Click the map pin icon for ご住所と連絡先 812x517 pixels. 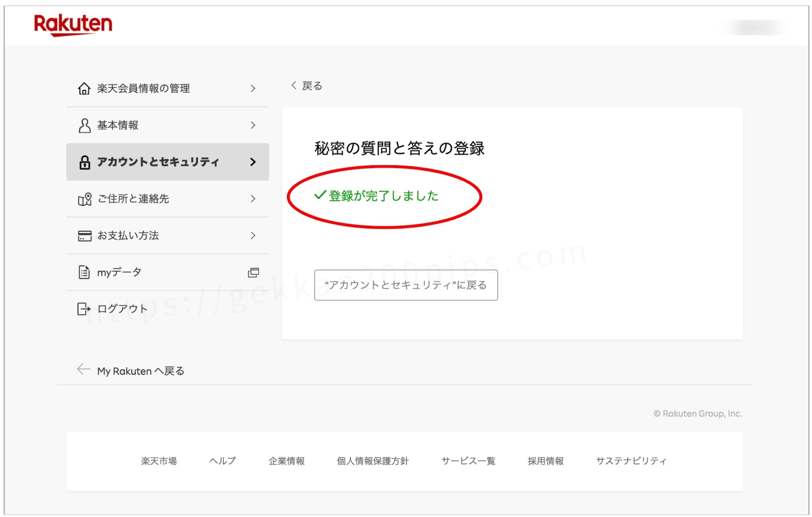[x=85, y=199]
